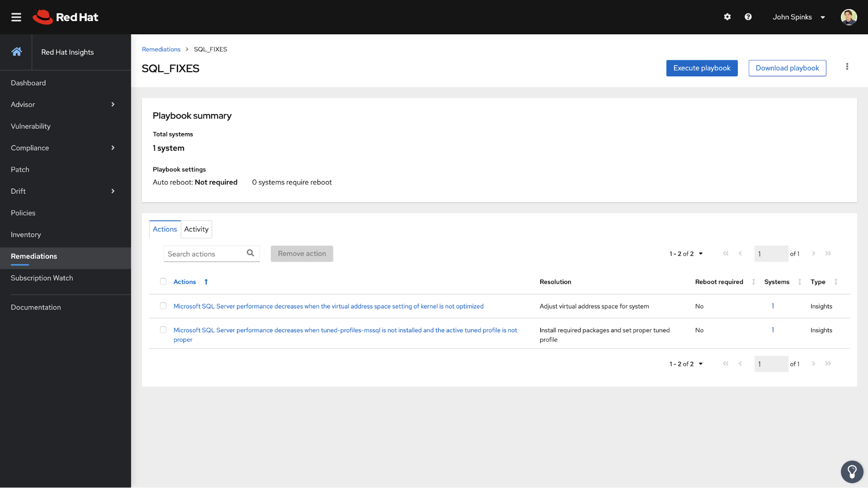
Task: Select the Actions tab
Action: pos(165,229)
